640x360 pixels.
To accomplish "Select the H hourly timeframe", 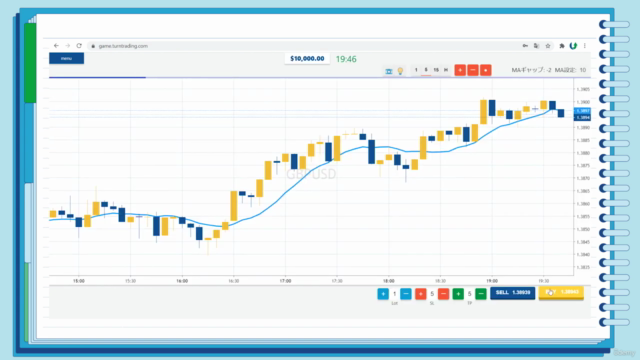I will [x=446, y=70].
